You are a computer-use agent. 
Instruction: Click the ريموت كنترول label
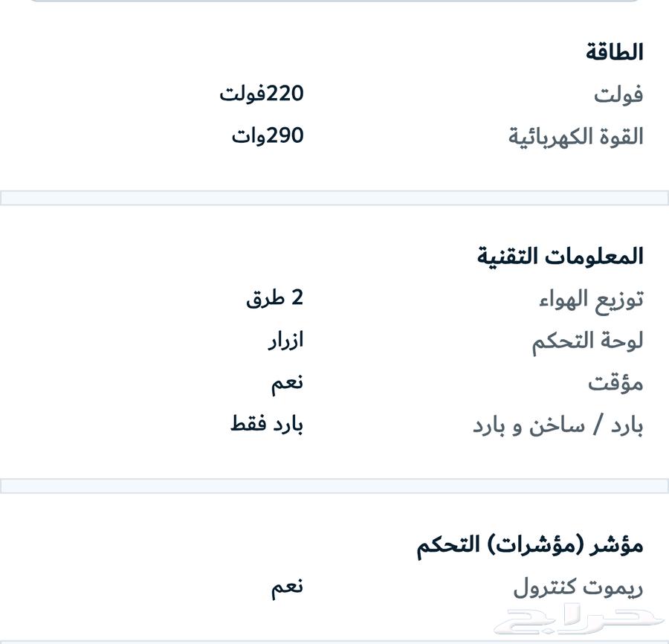pos(578,587)
